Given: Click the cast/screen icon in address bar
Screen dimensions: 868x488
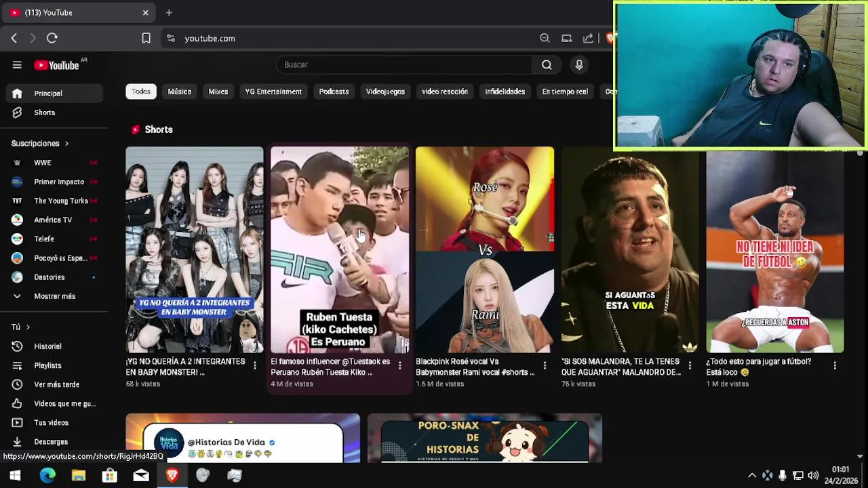Looking at the screenshot, I should click(567, 39).
